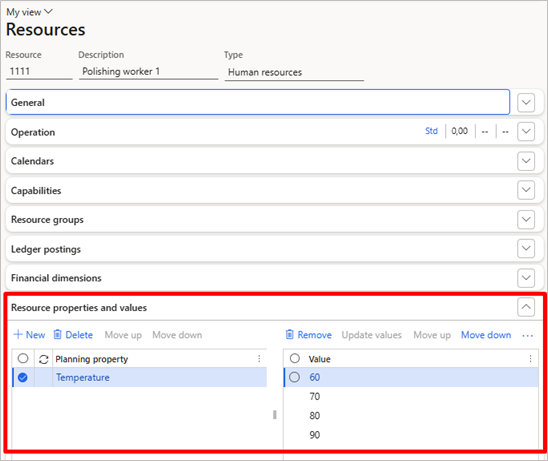The width and height of the screenshot is (548, 461).
Task: Click the Delete trash icon
Action: pyautogui.click(x=57, y=334)
